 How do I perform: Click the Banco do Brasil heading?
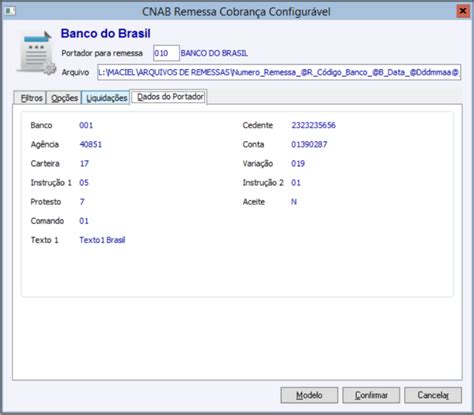(105, 33)
